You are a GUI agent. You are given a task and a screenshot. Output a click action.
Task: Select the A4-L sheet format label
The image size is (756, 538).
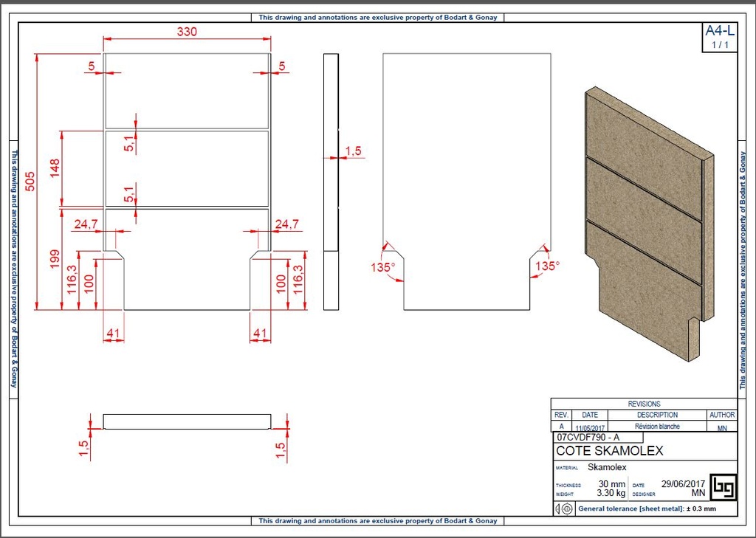(x=719, y=31)
